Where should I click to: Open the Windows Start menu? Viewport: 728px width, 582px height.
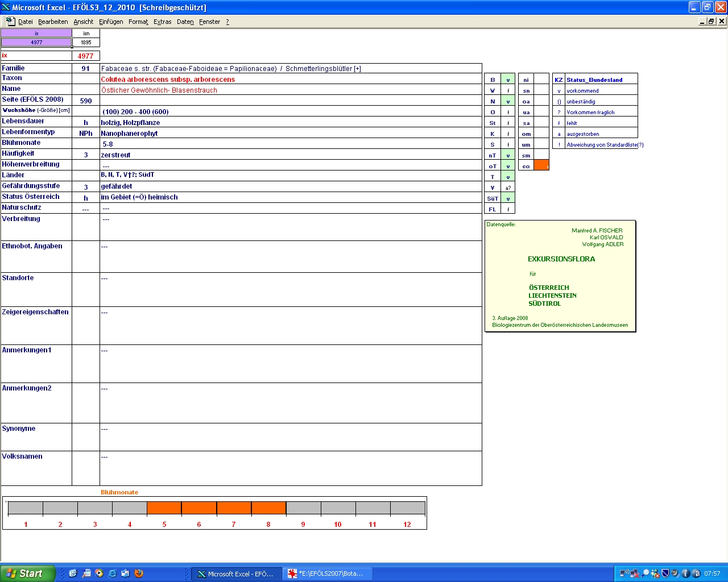tap(27, 573)
